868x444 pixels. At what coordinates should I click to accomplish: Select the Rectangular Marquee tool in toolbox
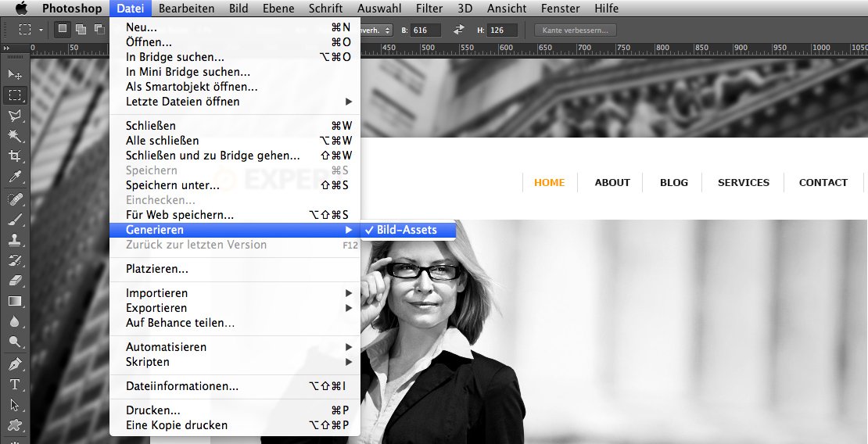14,95
